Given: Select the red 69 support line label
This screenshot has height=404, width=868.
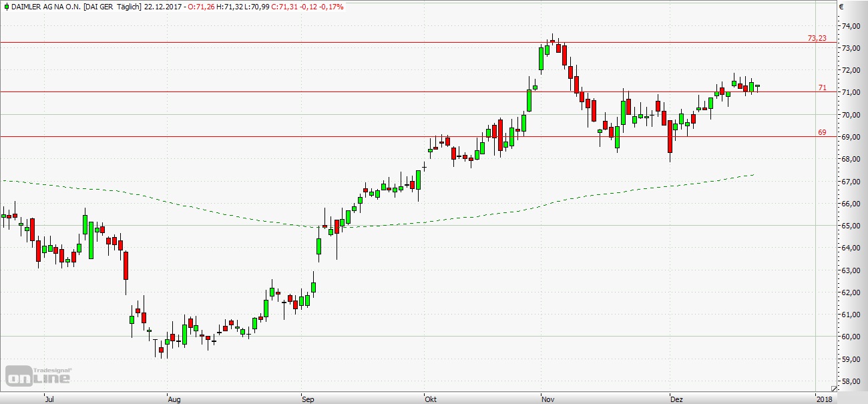Looking at the screenshot, I should click(x=822, y=132).
